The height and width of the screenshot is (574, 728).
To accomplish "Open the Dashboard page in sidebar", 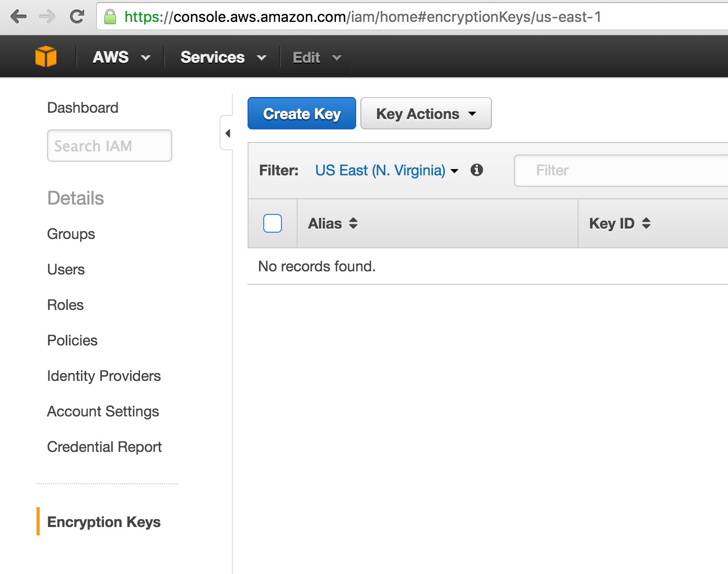I will (x=83, y=107).
